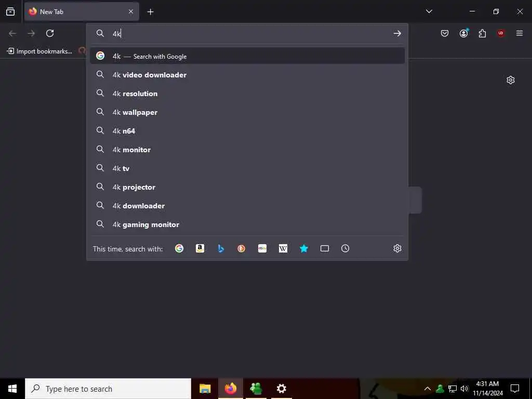Pick suggestion '4k wallpaper'
Viewport: 532px width, 399px height.
pos(247,112)
